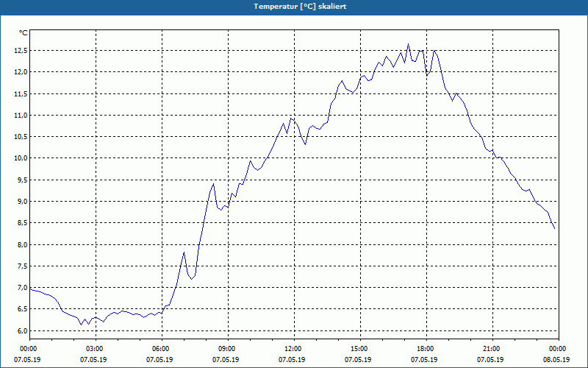588x368 pixels.
Task: Select the 6,5 temperature axis label
Action: 22,309
